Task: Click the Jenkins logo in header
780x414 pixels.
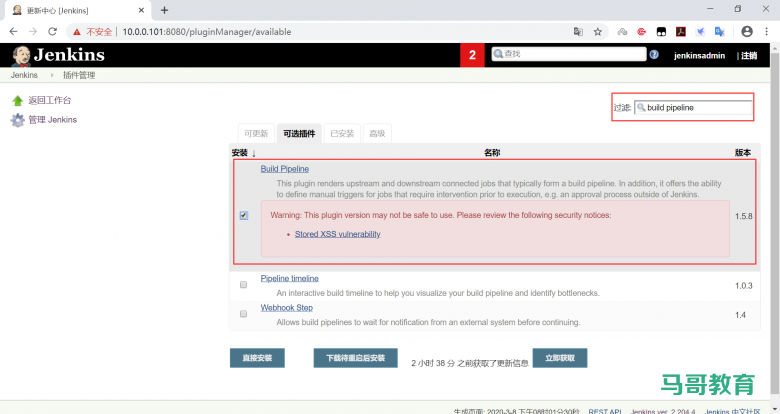Action: pos(58,55)
